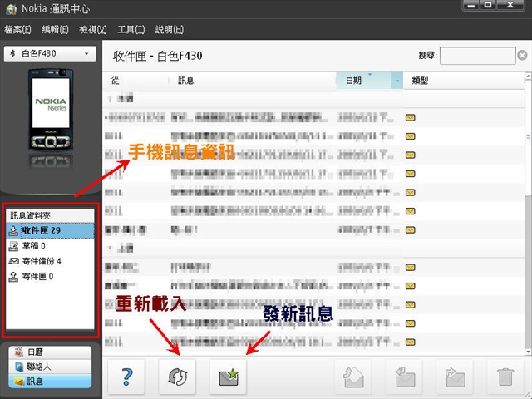532x399 pixels.
Task: Click the trash delete icon
Action: click(x=505, y=376)
